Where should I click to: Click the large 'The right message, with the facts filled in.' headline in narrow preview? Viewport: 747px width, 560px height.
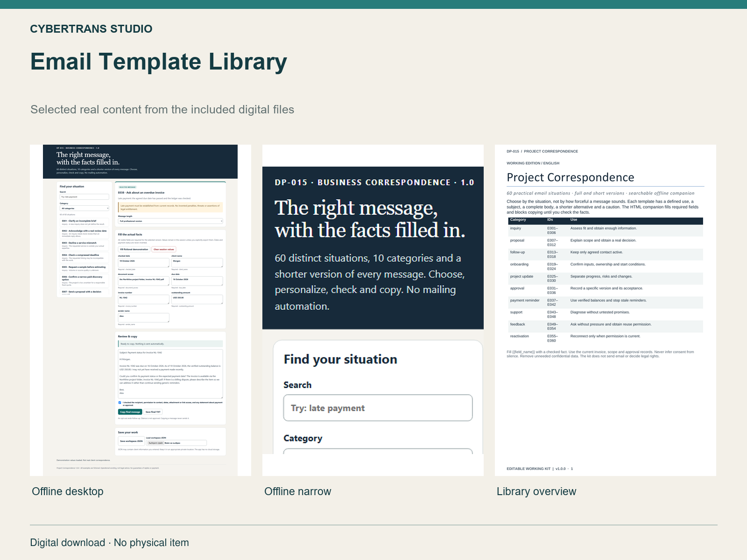point(370,219)
